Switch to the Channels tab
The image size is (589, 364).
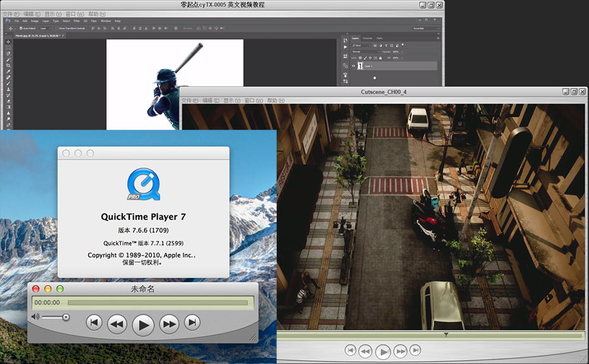[368, 39]
